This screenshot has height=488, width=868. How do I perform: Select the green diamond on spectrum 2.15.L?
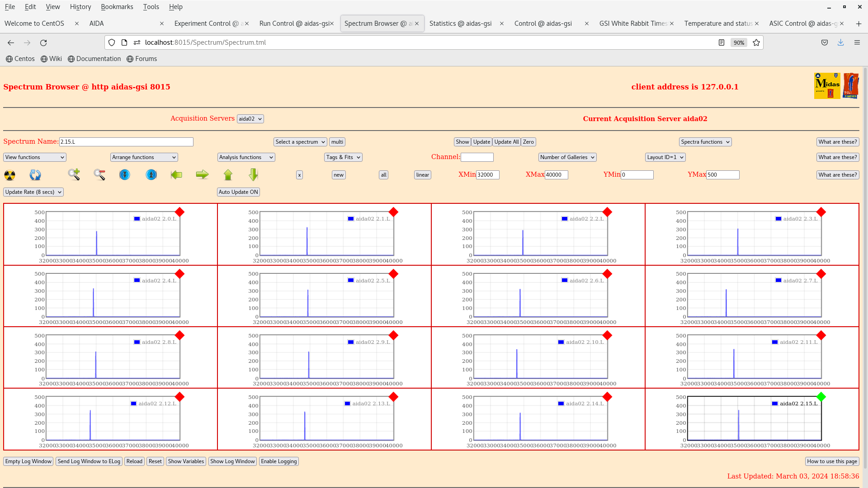click(821, 397)
